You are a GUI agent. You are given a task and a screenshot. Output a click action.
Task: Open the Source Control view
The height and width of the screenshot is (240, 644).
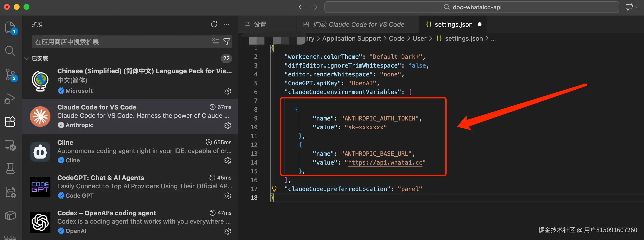10,74
